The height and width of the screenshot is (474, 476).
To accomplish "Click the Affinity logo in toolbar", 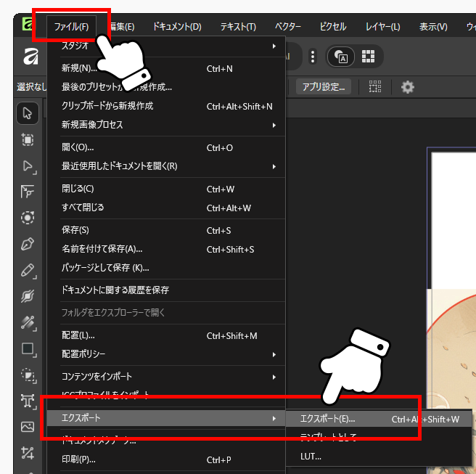I will [x=30, y=56].
